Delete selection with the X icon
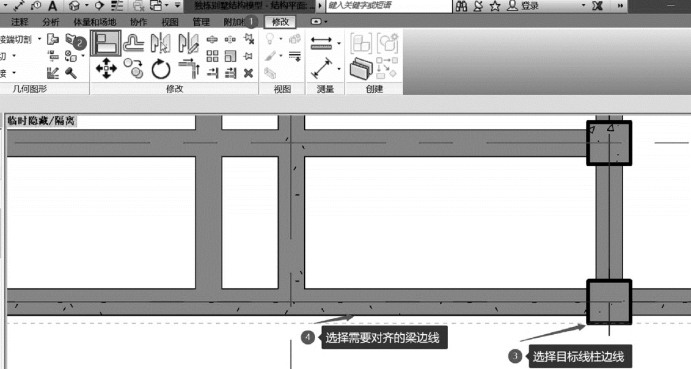This screenshot has height=369, width=691. pyautogui.click(x=249, y=73)
